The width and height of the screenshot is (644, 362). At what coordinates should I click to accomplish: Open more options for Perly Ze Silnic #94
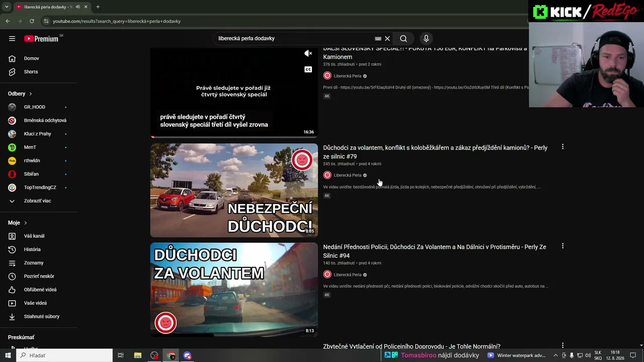click(562, 246)
